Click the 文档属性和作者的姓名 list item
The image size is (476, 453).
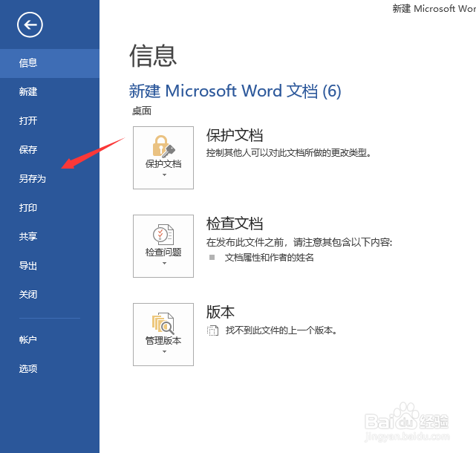(x=270, y=258)
